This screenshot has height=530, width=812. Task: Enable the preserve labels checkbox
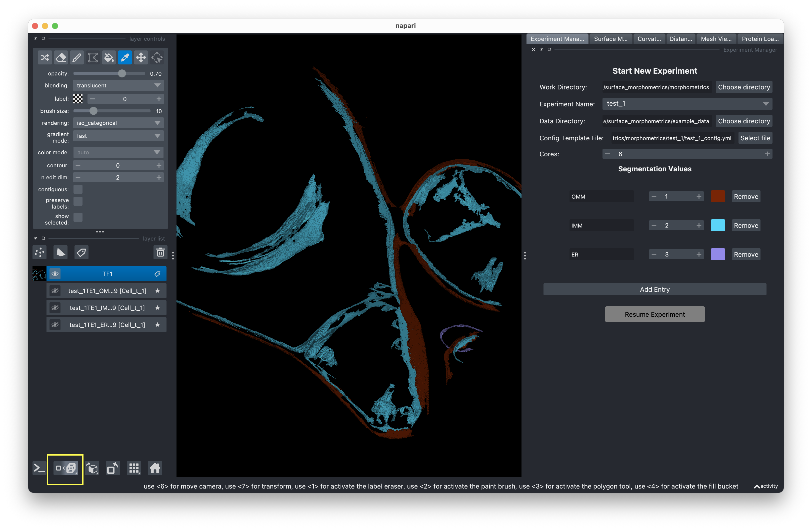[x=78, y=201]
